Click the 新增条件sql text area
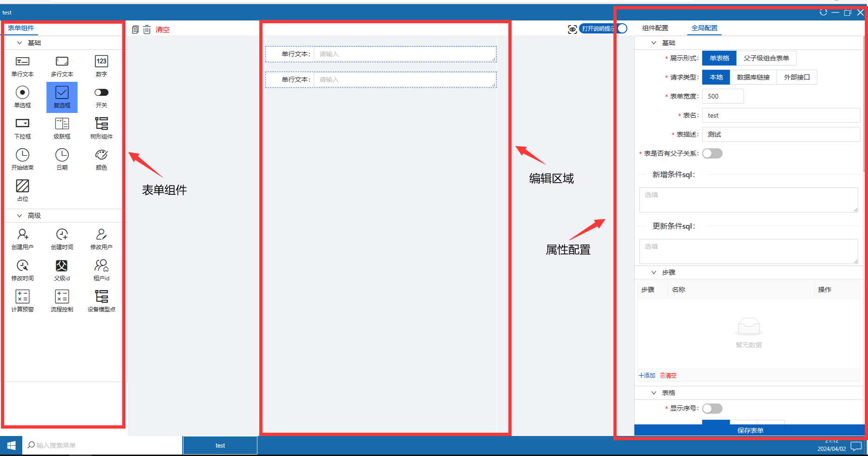Image resolution: width=868 pixels, height=456 pixels. tap(749, 200)
